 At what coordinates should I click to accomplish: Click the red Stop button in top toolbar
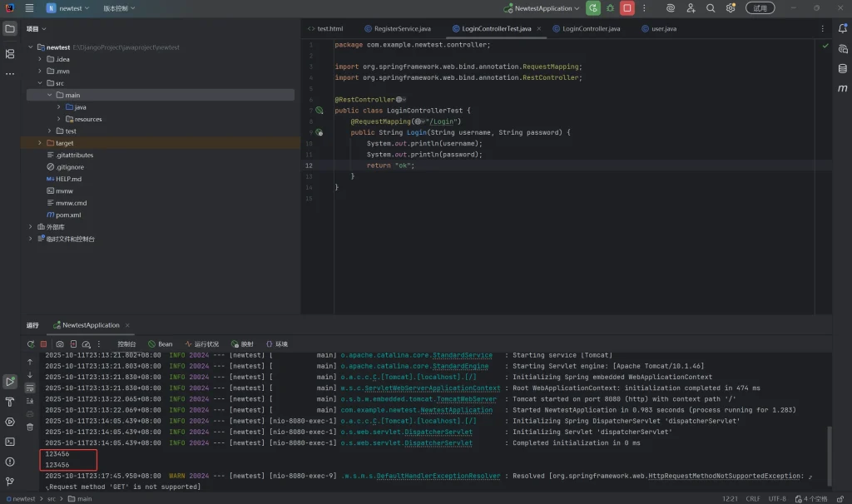pyautogui.click(x=627, y=8)
